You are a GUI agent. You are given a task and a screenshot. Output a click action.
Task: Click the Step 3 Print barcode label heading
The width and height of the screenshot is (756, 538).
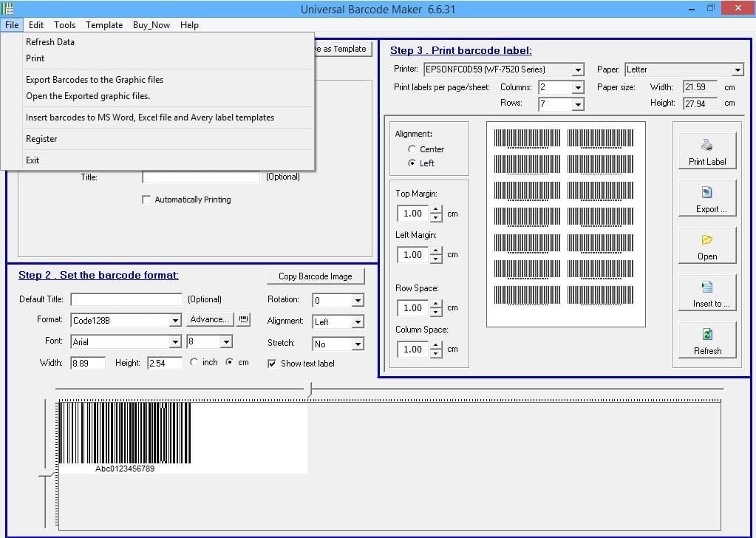pyautogui.click(x=461, y=50)
